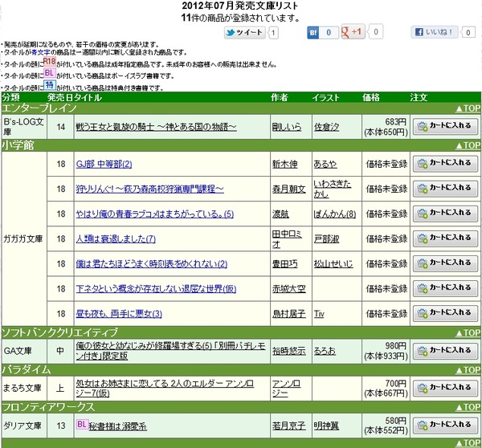Open author link 裕時悠示

[x=288, y=351]
